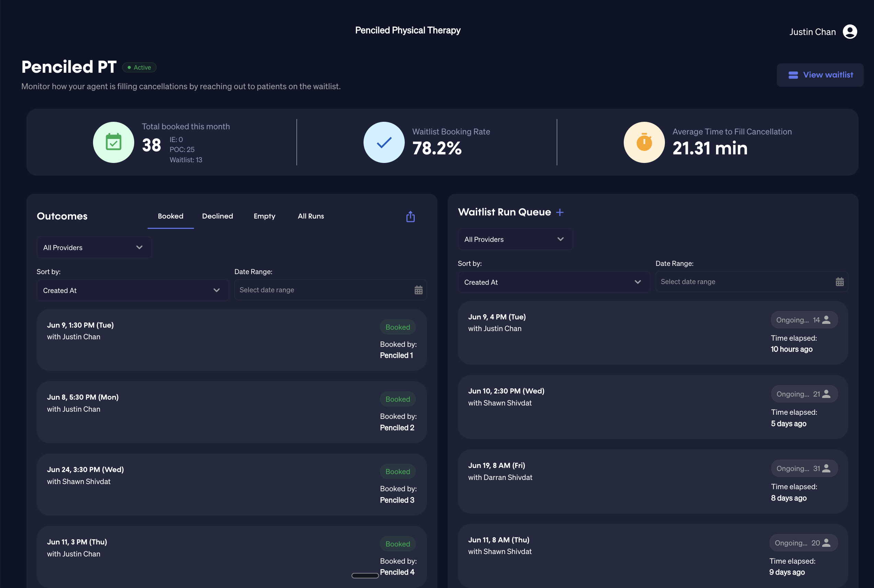Add a waitlist run with plus icon
Screen dimensions: 874x588
(560, 212)
